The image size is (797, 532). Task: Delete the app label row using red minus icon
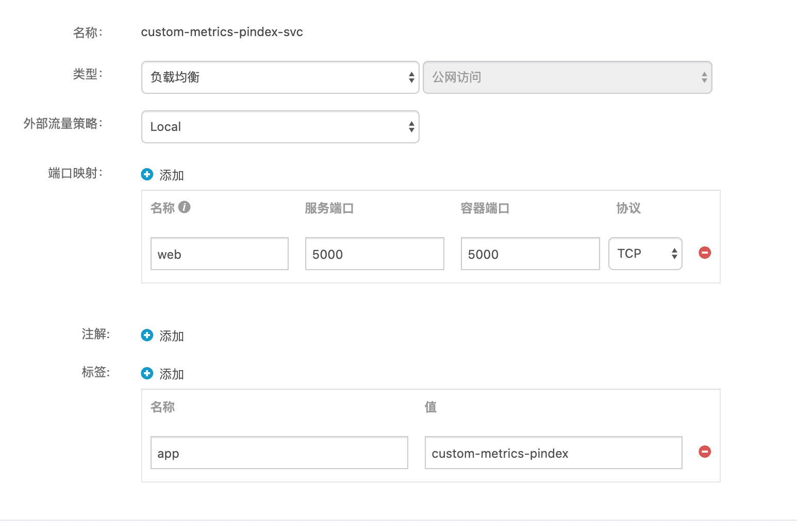pyautogui.click(x=704, y=452)
